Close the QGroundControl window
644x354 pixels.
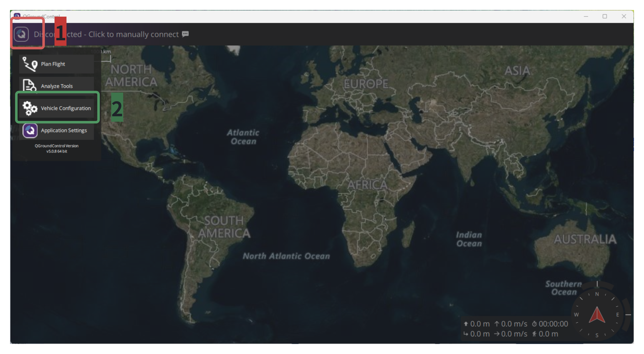tap(624, 16)
